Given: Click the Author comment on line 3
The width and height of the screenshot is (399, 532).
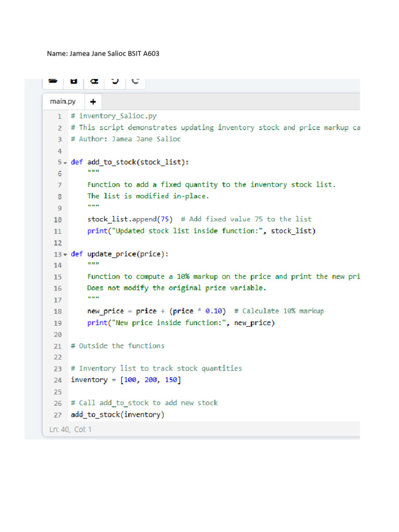Looking at the screenshot, I should point(126,139).
